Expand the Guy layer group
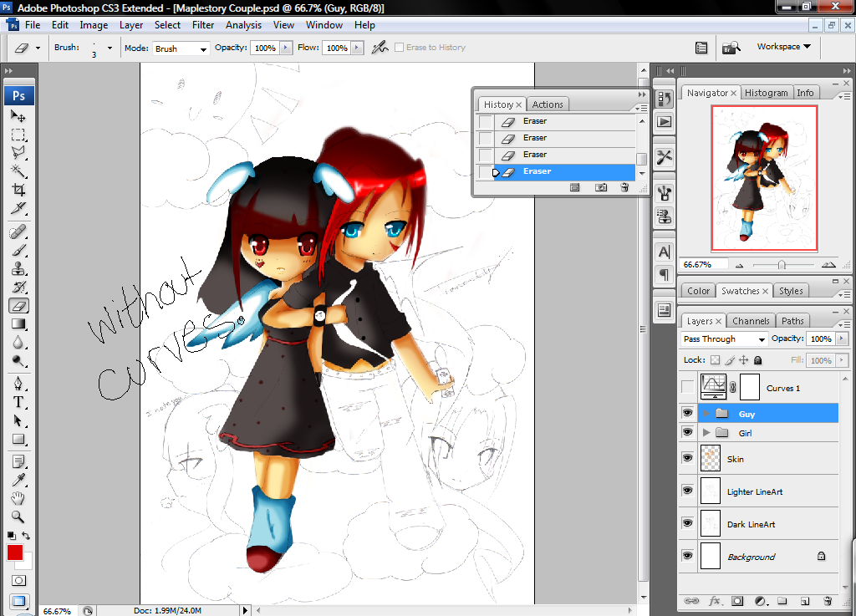 [x=706, y=414]
